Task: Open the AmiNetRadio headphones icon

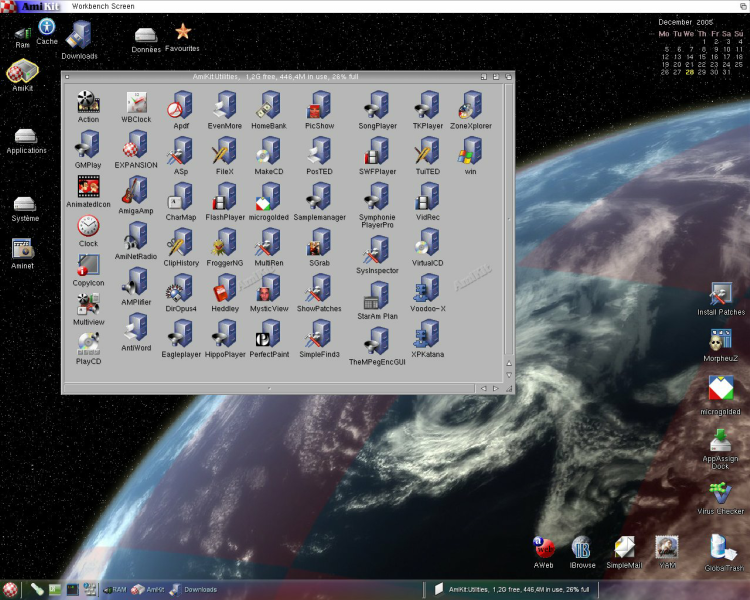Action: [136, 235]
